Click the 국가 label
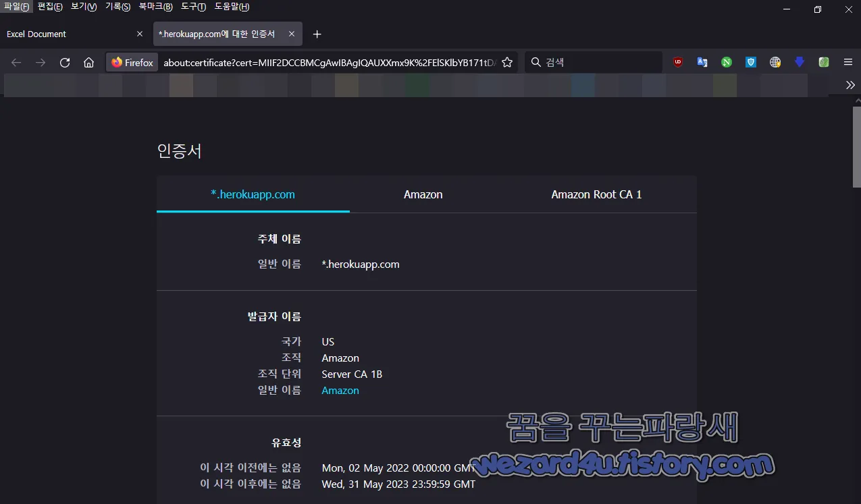Viewport: 861px width, 504px height. (x=292, y=342)
